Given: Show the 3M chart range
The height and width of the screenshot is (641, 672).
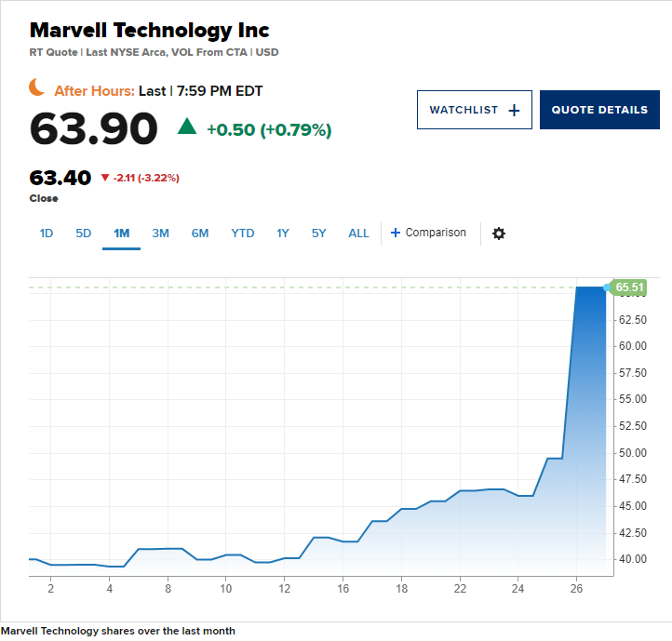Looking at the screenshot, I should tap(160, 234).
